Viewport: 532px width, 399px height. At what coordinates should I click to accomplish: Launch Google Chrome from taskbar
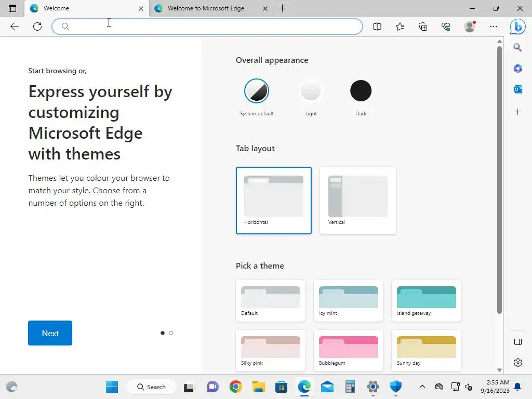click(x=235, y=387)
